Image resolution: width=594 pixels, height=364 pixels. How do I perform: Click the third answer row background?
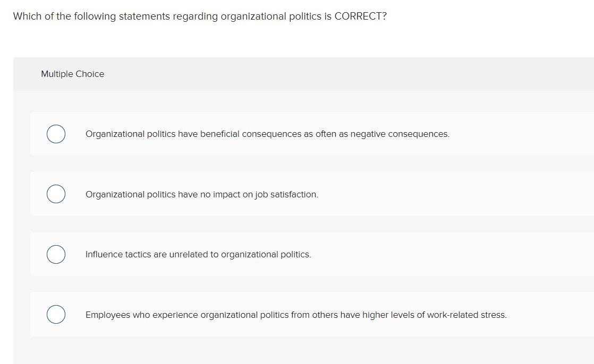pyautogui.click(x=298, y=254)
